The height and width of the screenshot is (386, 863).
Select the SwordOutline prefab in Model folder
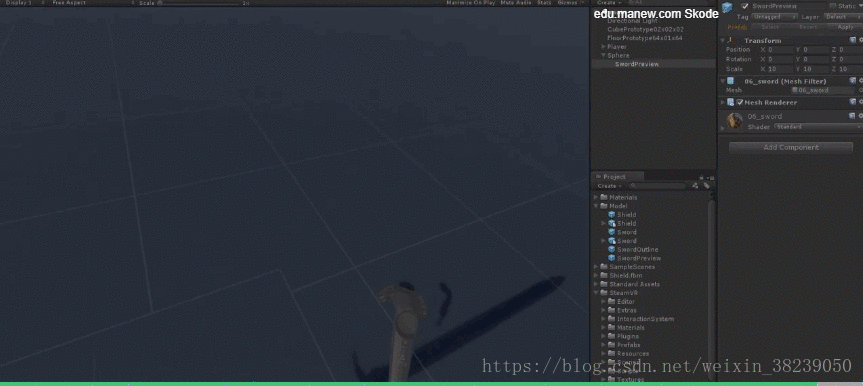[633, 249]
